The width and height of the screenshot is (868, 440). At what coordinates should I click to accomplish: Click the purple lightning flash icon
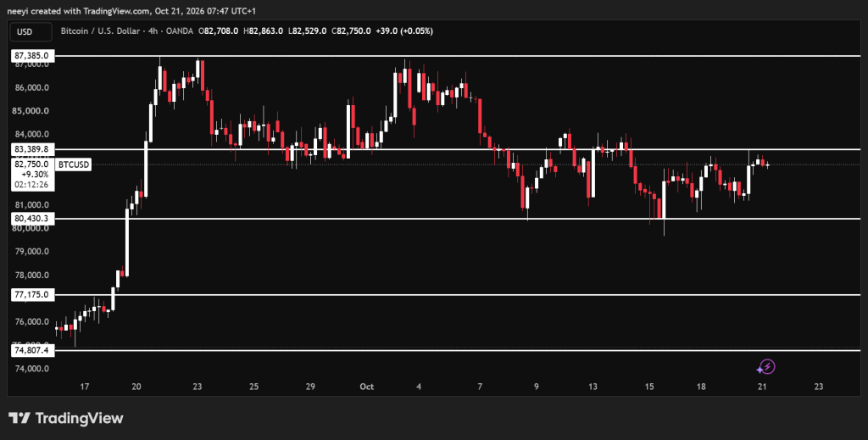pos(766,366)
